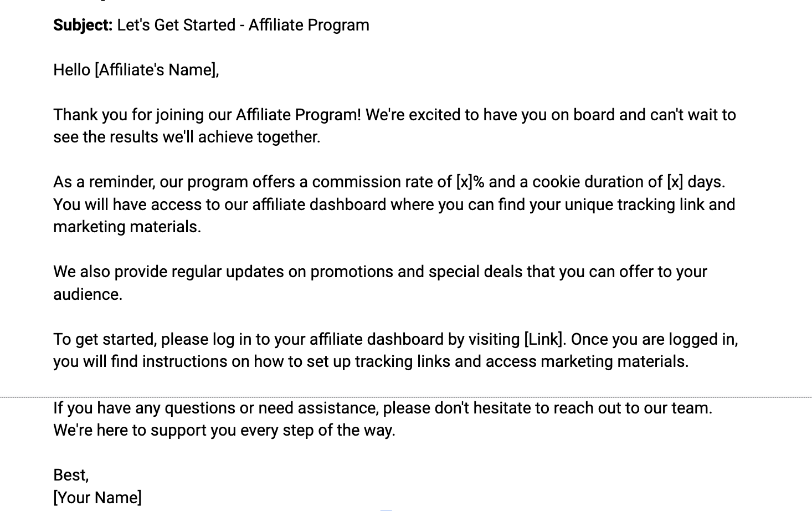Screen dimensions: 812x511
Task: Click the "Let's Get Started - Affiliate Program" subject text
Action: click(x=243, y=25)
